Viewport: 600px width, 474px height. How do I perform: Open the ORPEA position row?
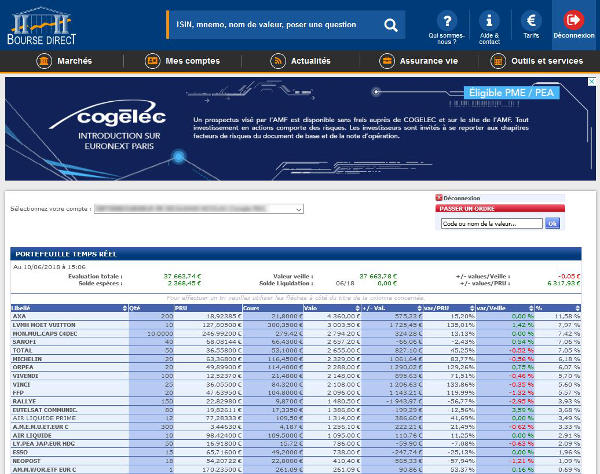point(296,367)
